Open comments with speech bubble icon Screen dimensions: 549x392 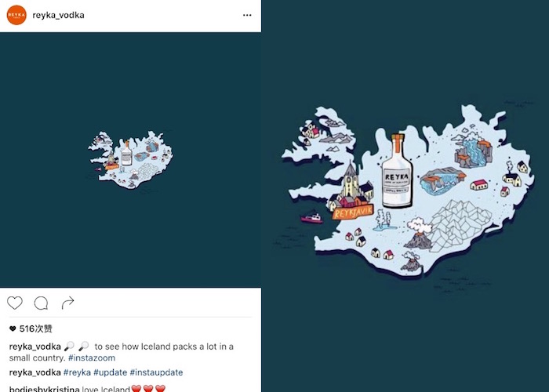(x=41, y=303)
